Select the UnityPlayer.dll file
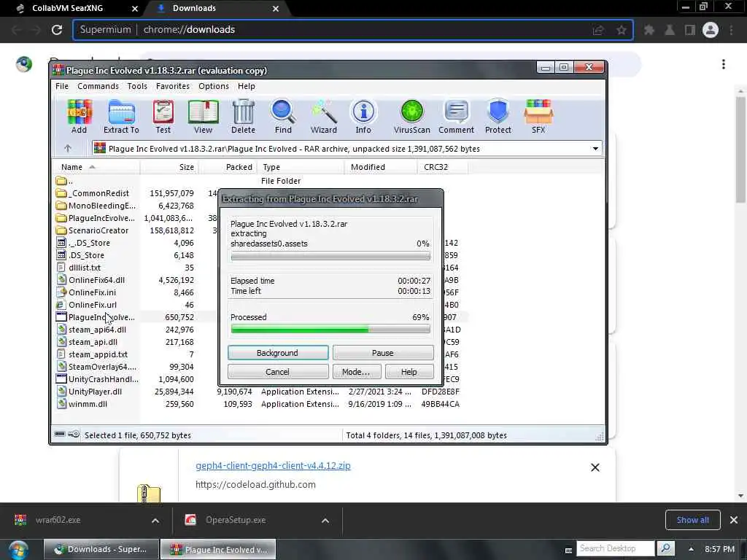The height and width of the screenshot is (560, 747). (x=95, y=392)
